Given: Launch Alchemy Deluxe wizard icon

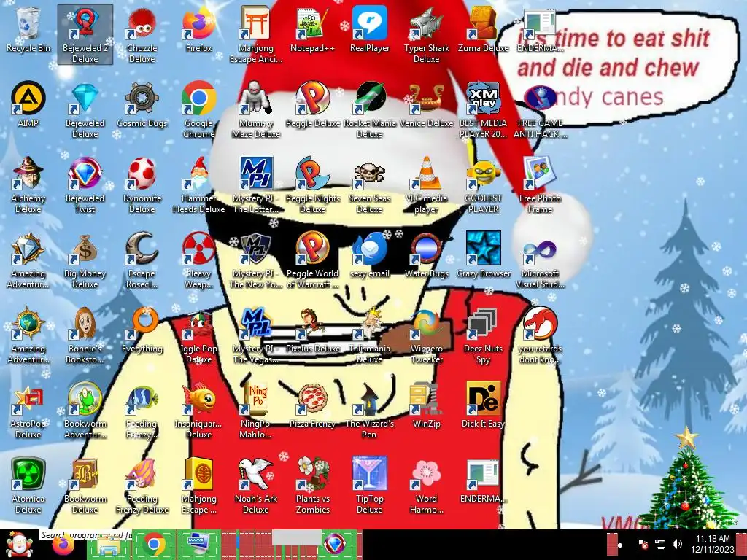Looking at the screenshot, I should coord(28,184).
